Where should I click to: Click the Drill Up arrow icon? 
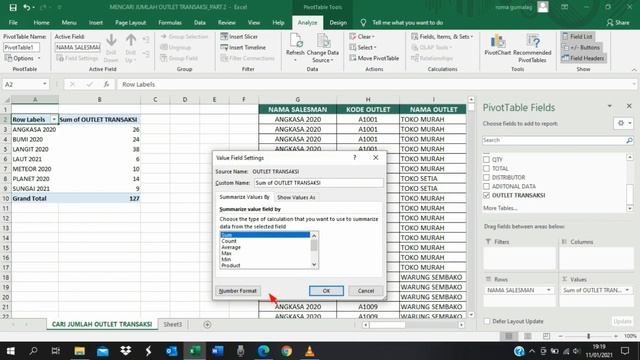click(x=131, y=40)
